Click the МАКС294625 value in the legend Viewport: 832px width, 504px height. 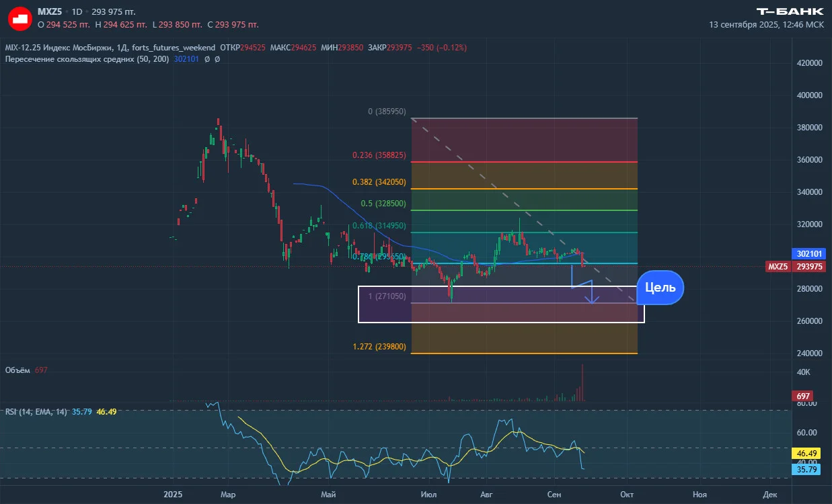pyautogui.click(x=293, y=48)
